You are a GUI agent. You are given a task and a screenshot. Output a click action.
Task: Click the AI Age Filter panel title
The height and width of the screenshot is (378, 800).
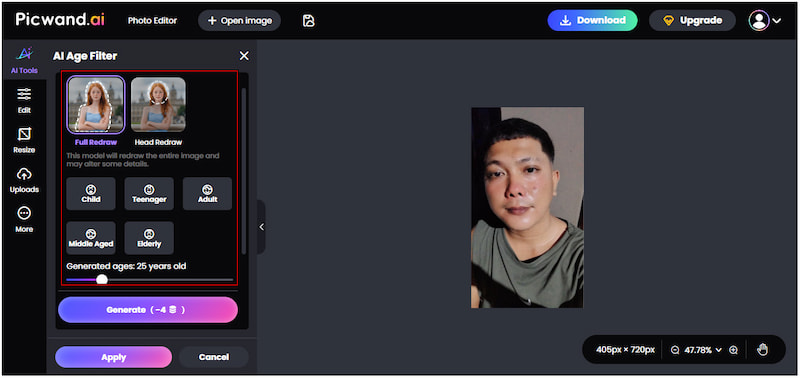pyautogui.click(x=85, y=56)
